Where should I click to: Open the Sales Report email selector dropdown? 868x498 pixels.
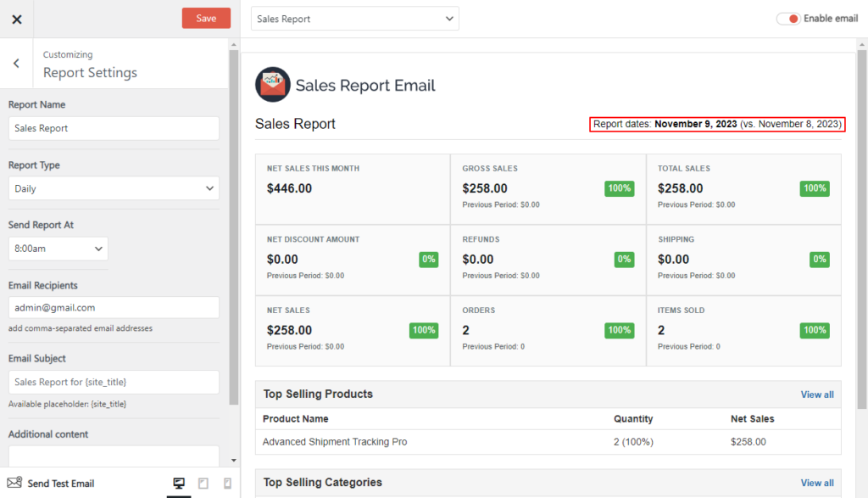[x=354, y=19]
